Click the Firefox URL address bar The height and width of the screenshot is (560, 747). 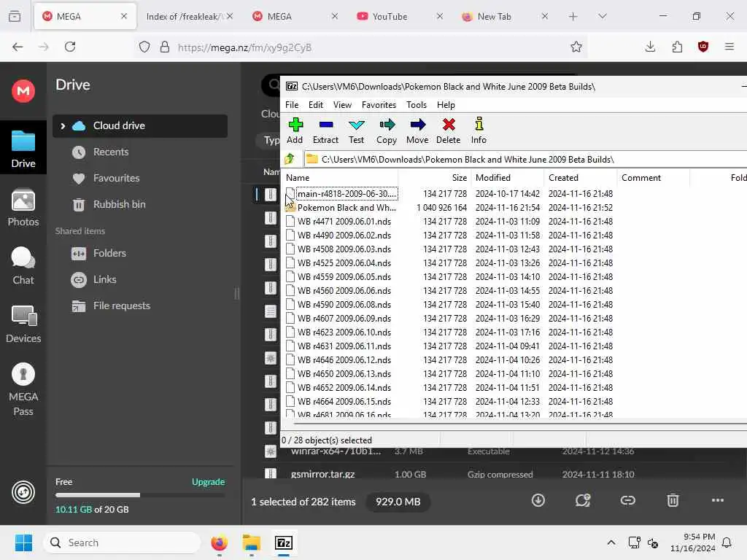362,47
